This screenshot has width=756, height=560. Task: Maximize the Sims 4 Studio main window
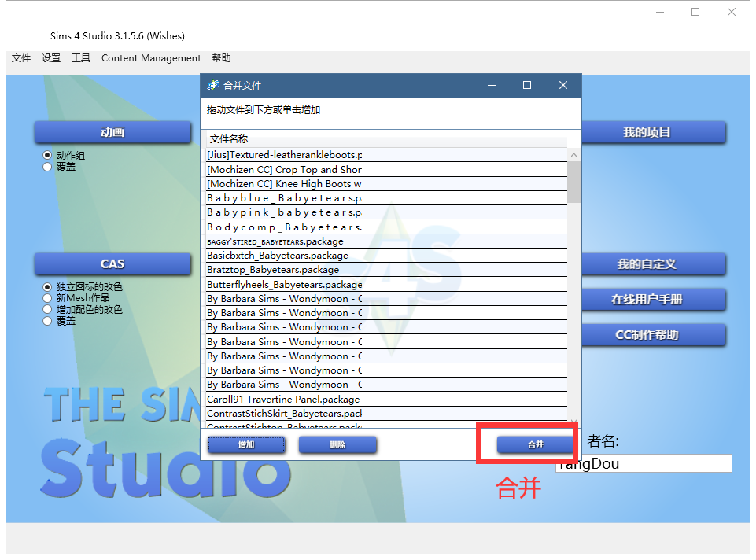tap(695, 12)
